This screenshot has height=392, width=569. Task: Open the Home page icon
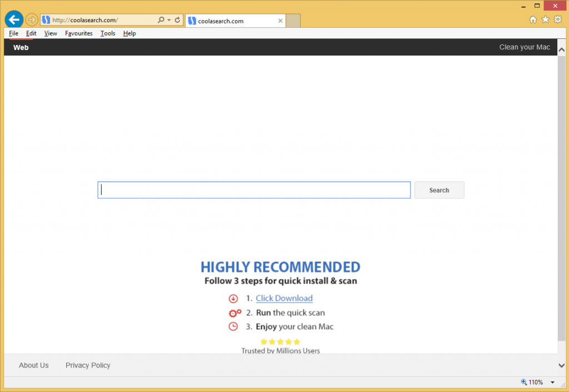pyautogui.click(x=533, y=19)
